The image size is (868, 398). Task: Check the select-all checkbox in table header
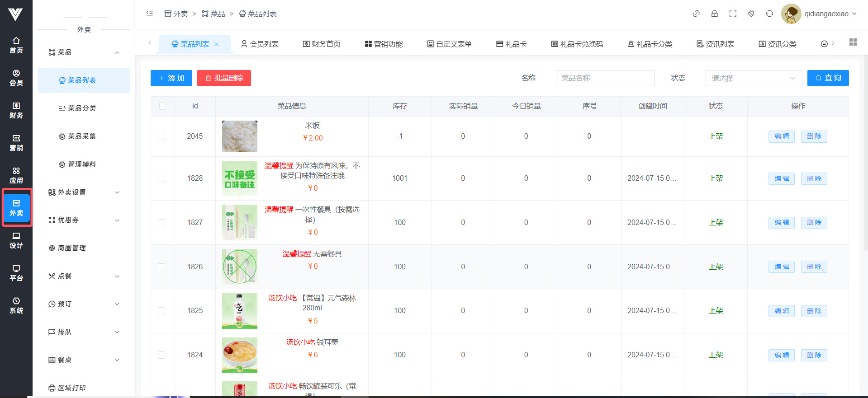[x=162, y=106]
